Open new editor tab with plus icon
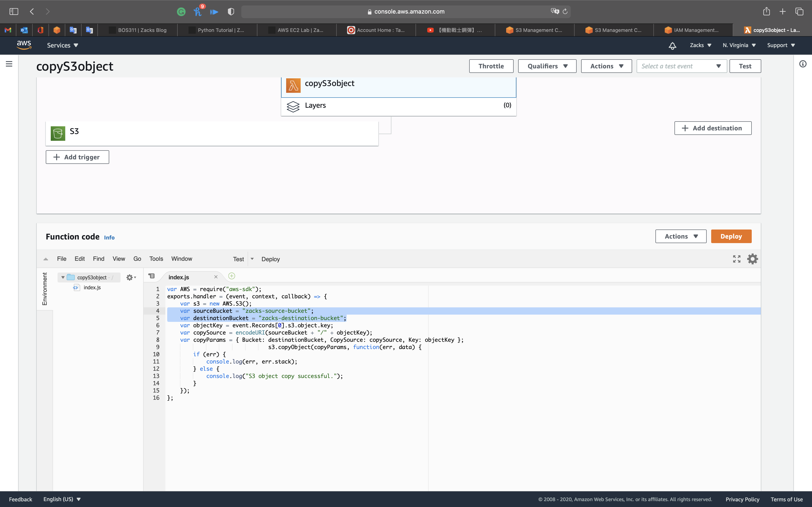The height and width of the screenshot is (507, 812). click(x=232, y=276)
